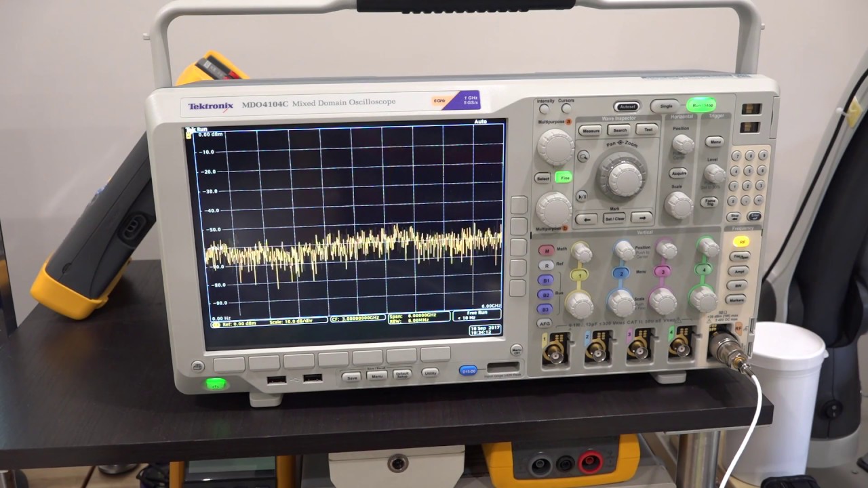868x488 pixels.
Task: Click the Horizontal Scale knob
Action: point(679,205)
